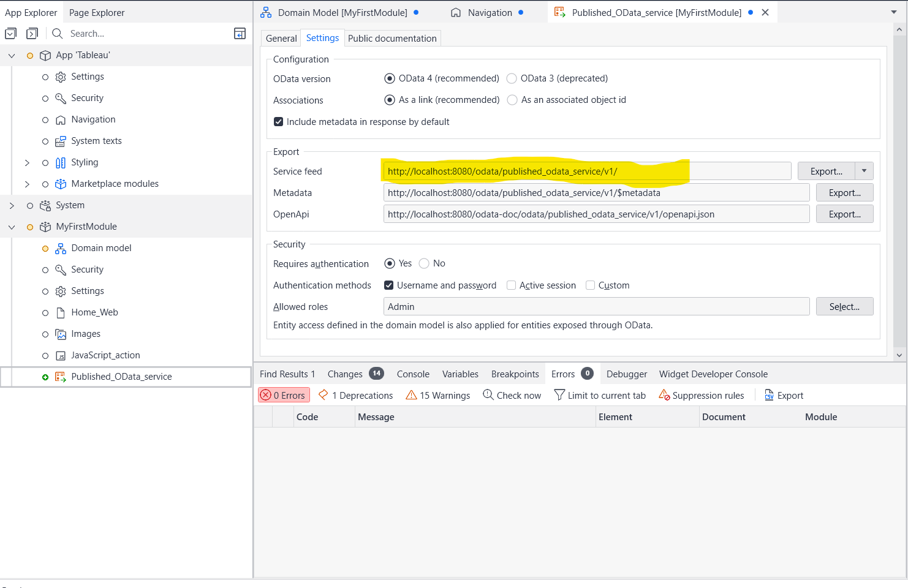The width and height of the screenshot is (908, 588).
Task: Enable the OData 3 (deprecated) option
Action: (x=512, y=78)
